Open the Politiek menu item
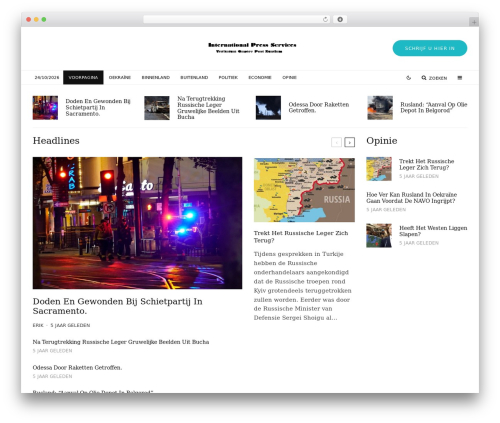This screenshot has height=423, width=500. pyautogui.click(x=228, y=77)
